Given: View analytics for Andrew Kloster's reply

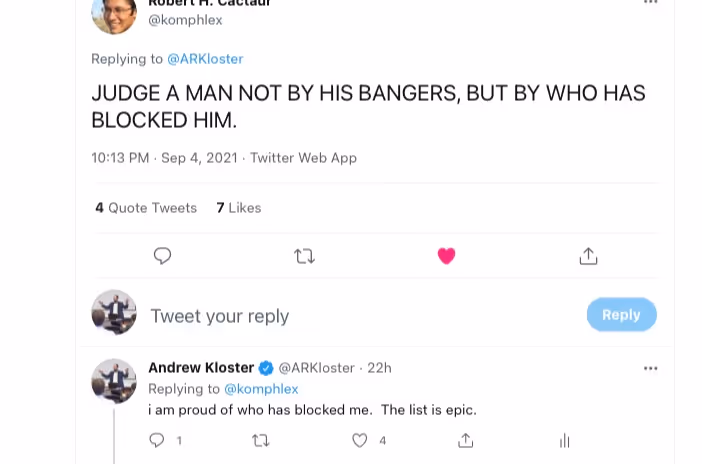Looking at the screenshot, I should pyautogui.click(x=565, y=440).
